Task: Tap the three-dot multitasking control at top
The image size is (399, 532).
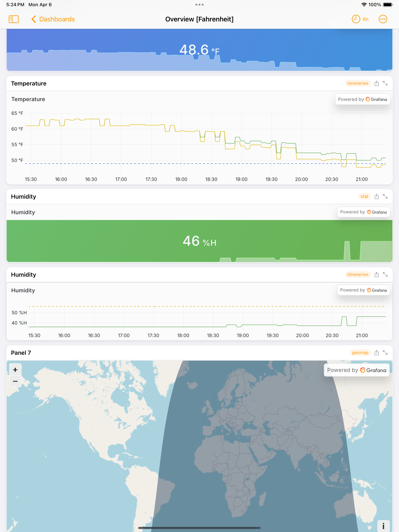Action: [199, 5]
